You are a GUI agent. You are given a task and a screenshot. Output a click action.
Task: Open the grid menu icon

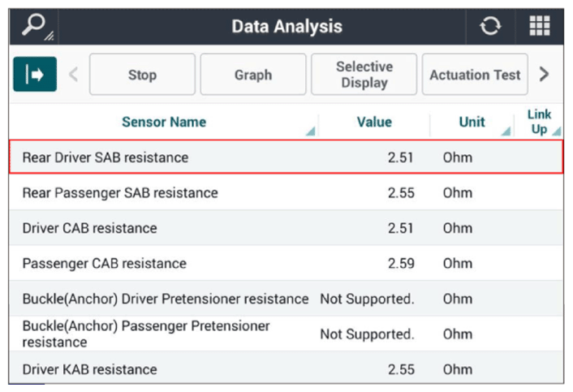[x=540, y=26]
